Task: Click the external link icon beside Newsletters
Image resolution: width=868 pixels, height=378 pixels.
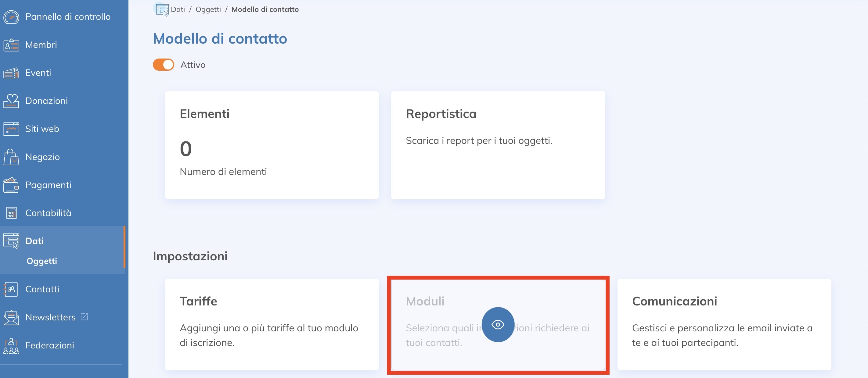Action: (x=84, y=317)
